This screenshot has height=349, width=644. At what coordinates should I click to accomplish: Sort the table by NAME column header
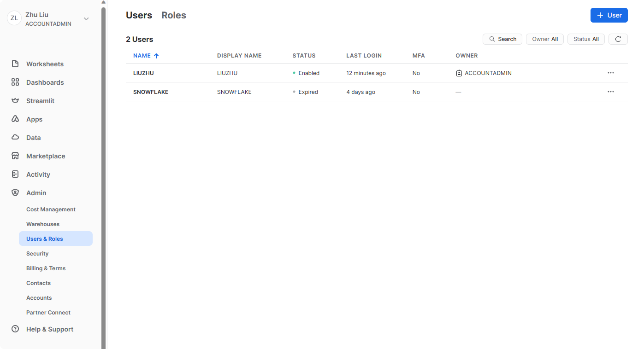(142, 56)
